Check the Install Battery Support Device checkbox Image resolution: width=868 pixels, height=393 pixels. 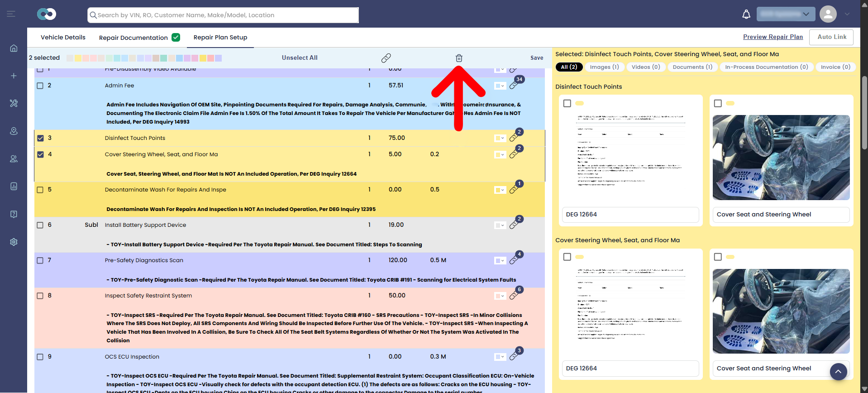pos(40,225)
